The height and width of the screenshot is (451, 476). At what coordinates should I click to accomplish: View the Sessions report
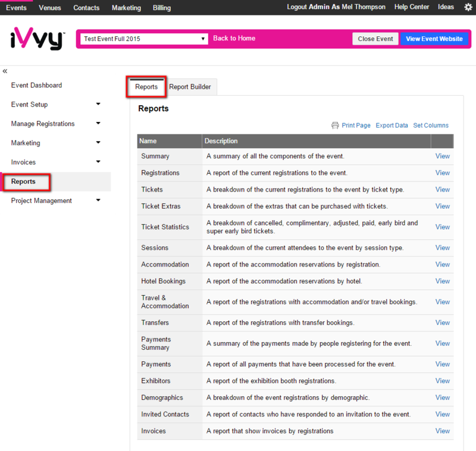point(442,248)
